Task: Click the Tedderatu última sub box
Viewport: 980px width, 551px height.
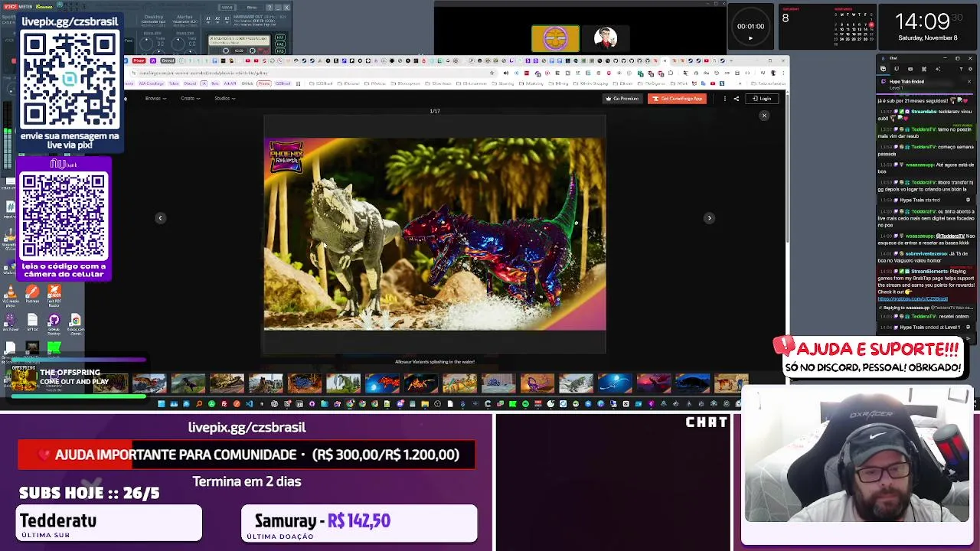Action: [x=109, y=523]
